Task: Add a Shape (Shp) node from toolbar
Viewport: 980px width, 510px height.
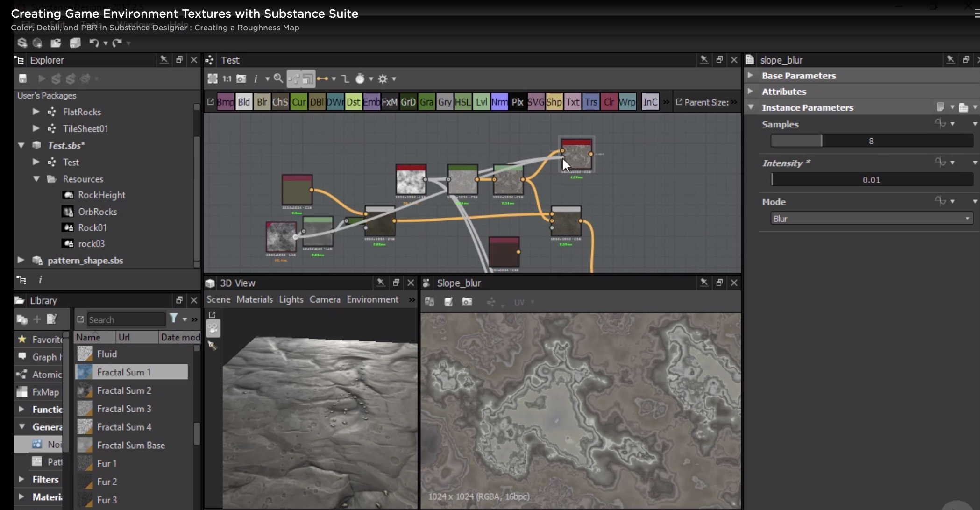Action: (x=554, y=102)
